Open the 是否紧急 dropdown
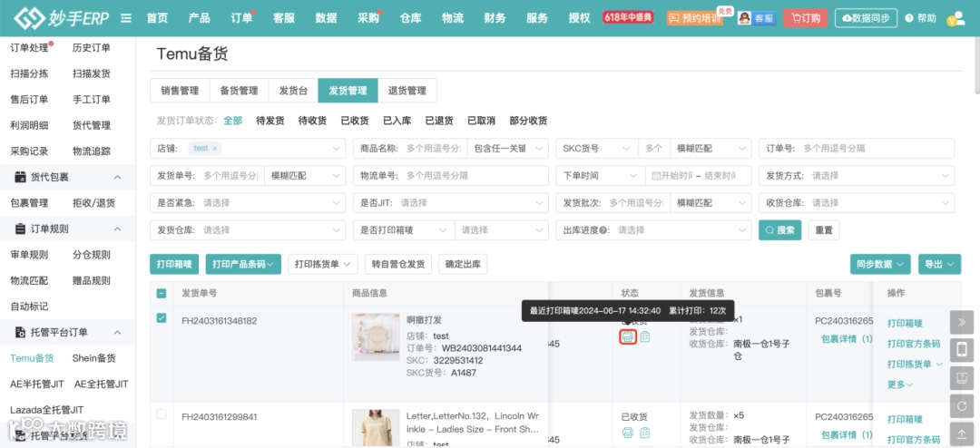Image resolution: width=980 pixels, height=448 pixels. (x=248, y=203)
